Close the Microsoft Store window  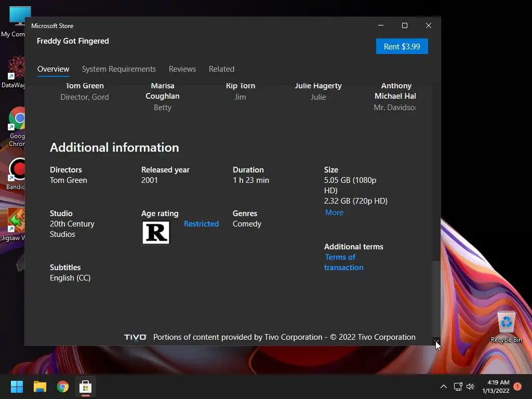(x=429, y=25)
